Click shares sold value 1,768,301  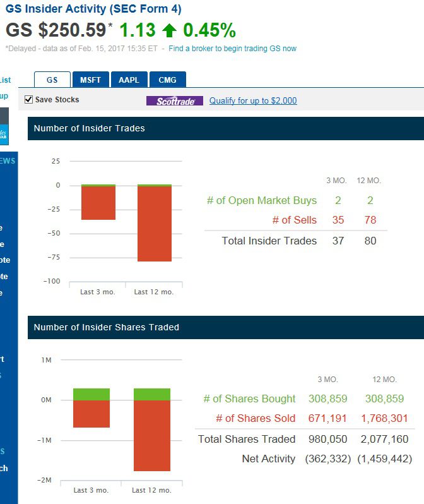coord(384,418)
